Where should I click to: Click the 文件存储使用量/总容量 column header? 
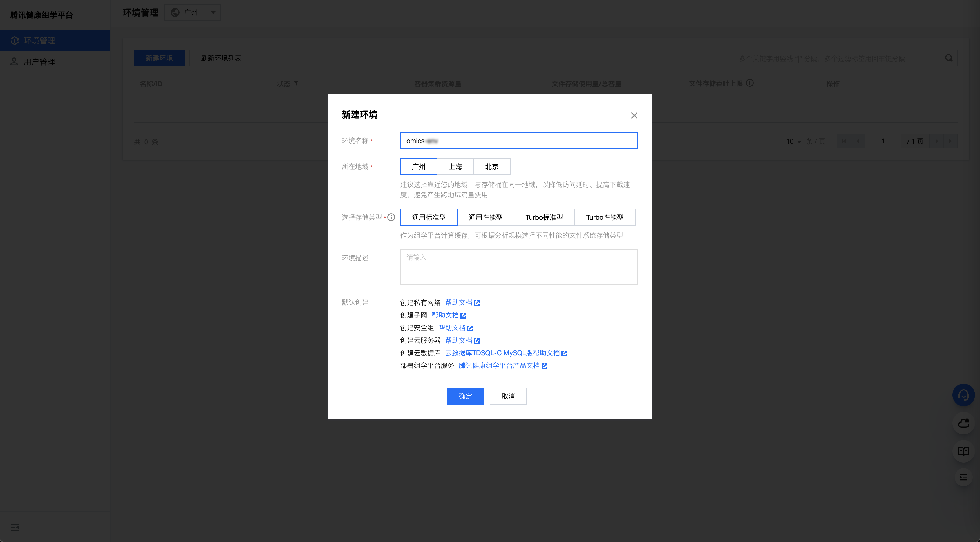pos(586,83)
